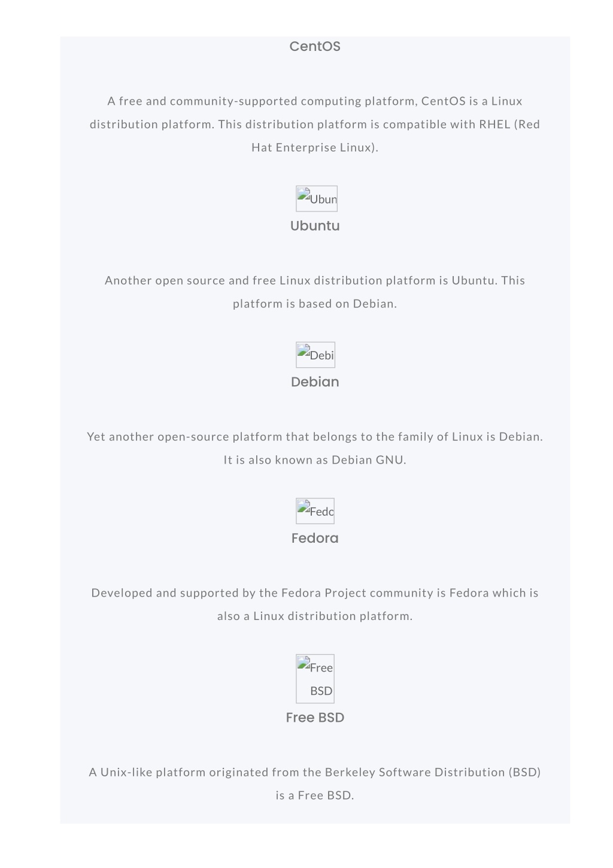
Task: Select the CentOS heading
Action: pos(315,46)
